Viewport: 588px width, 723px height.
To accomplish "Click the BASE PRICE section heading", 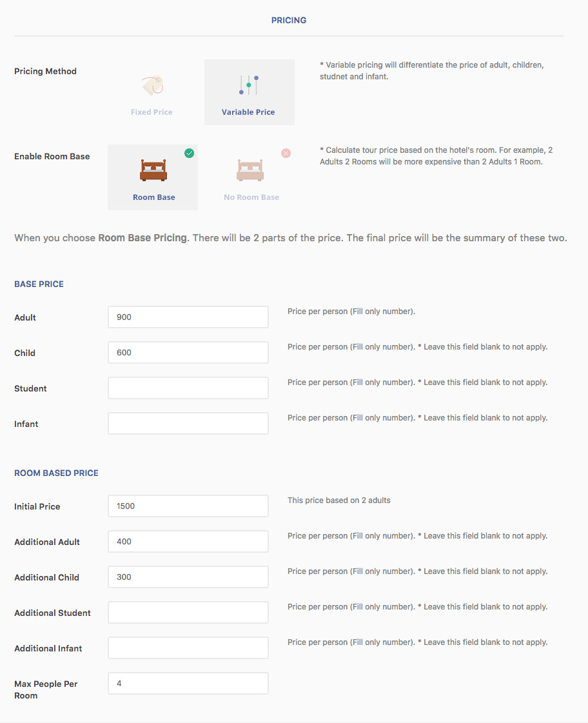I will point(39,284).
